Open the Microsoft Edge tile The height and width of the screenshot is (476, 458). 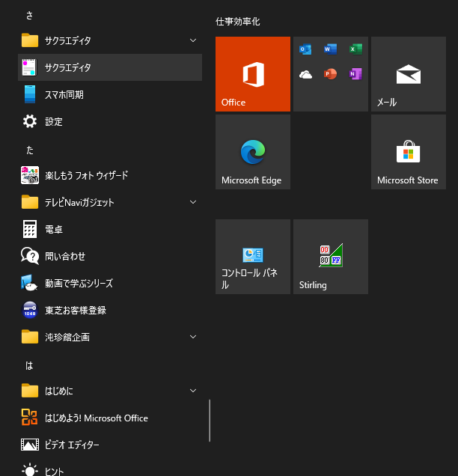tap(253, 152)
